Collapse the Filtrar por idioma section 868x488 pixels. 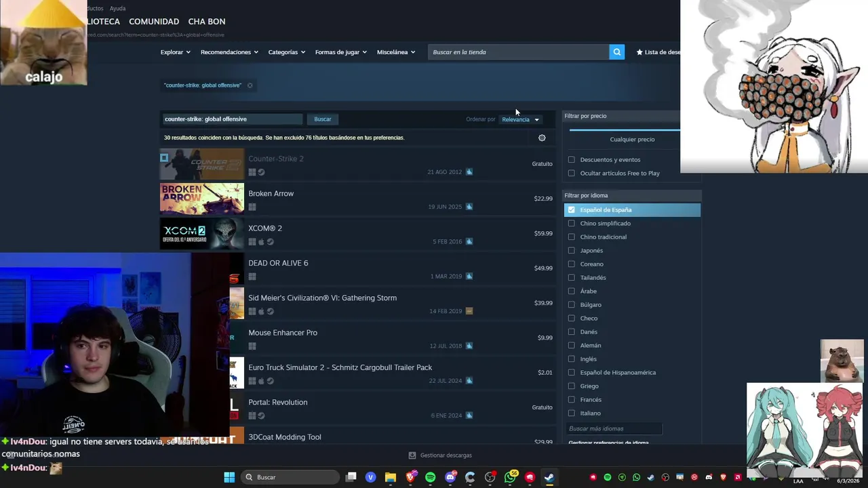632,195
